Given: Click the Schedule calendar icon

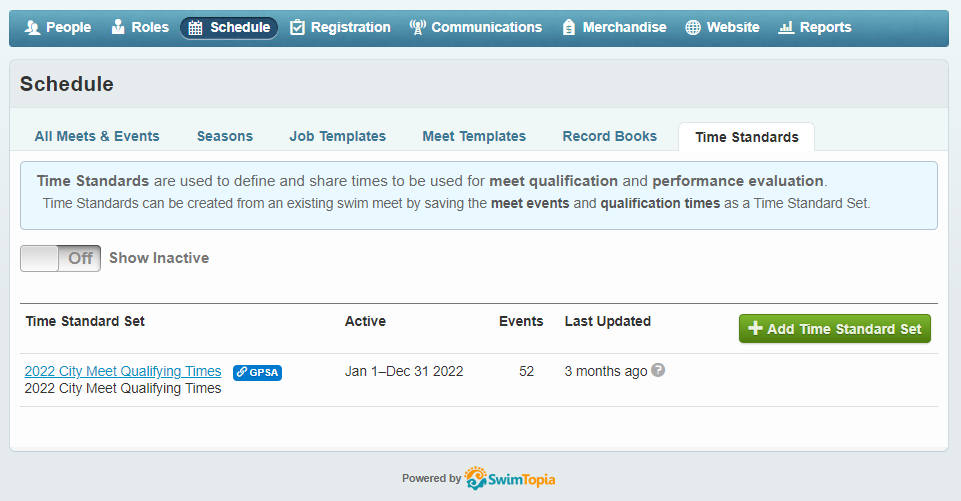Looking at the screenshot, I should point(195,28).
